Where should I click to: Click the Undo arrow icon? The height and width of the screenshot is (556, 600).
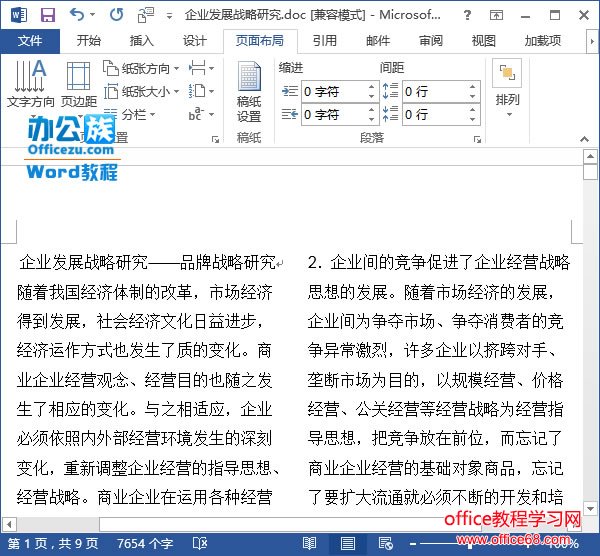pyautogui.click(x=77, y=15)
